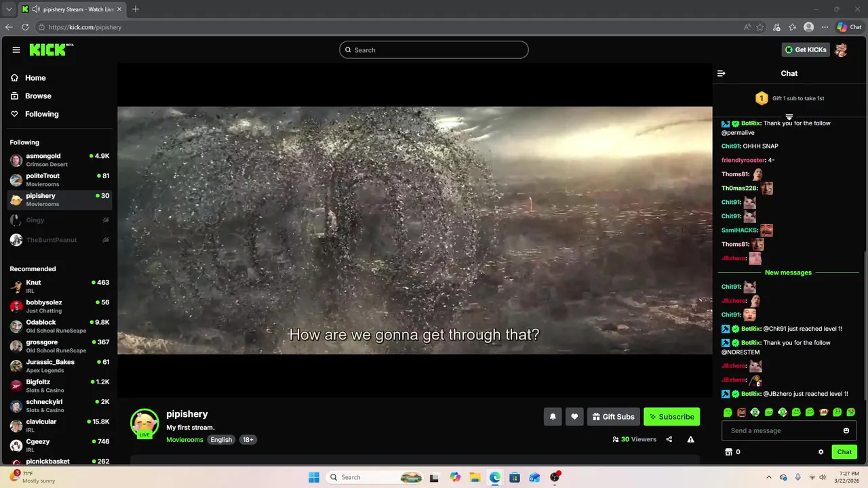Open Edge read aloud icon
868x488 pixels.
tap(747, 27)
